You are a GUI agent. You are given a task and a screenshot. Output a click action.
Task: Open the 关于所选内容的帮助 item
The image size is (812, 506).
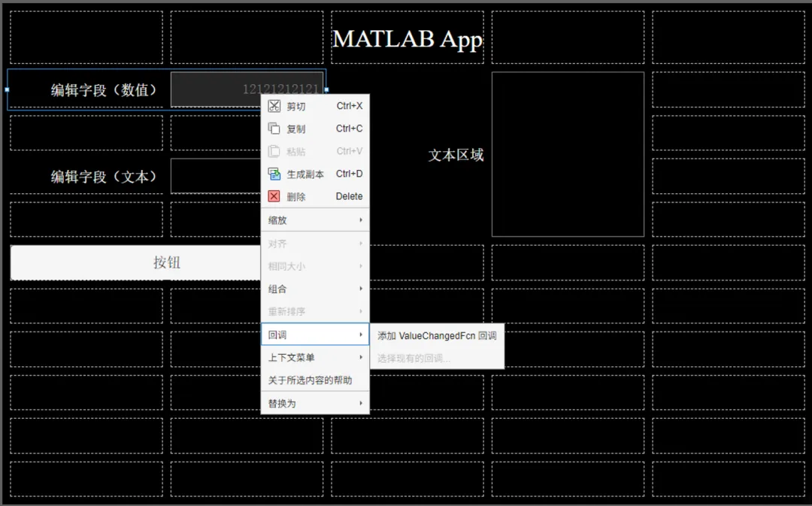315,380
